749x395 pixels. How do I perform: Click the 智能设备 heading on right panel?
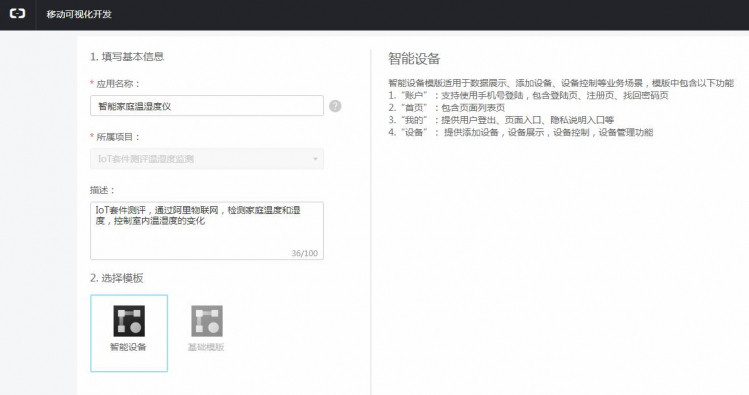point(414,59)
